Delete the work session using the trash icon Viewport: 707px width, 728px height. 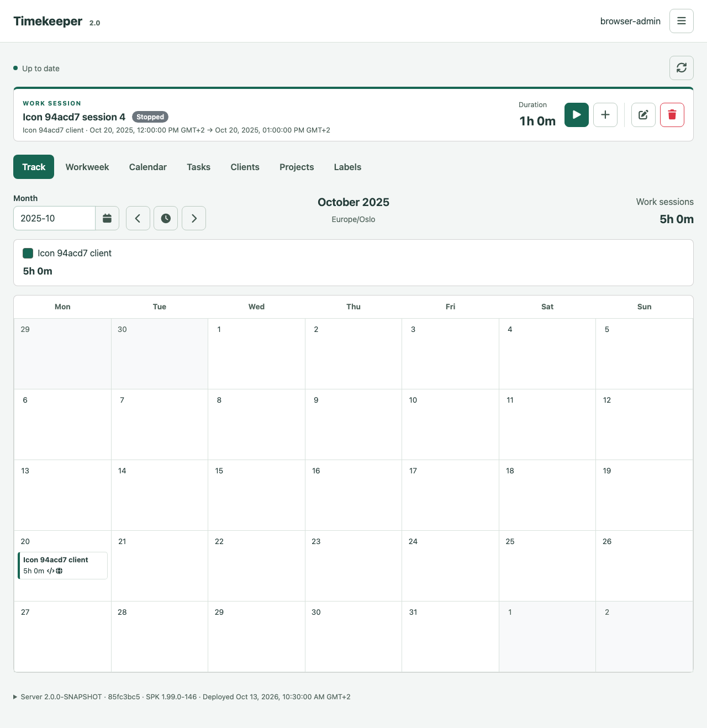click(672, 115)
